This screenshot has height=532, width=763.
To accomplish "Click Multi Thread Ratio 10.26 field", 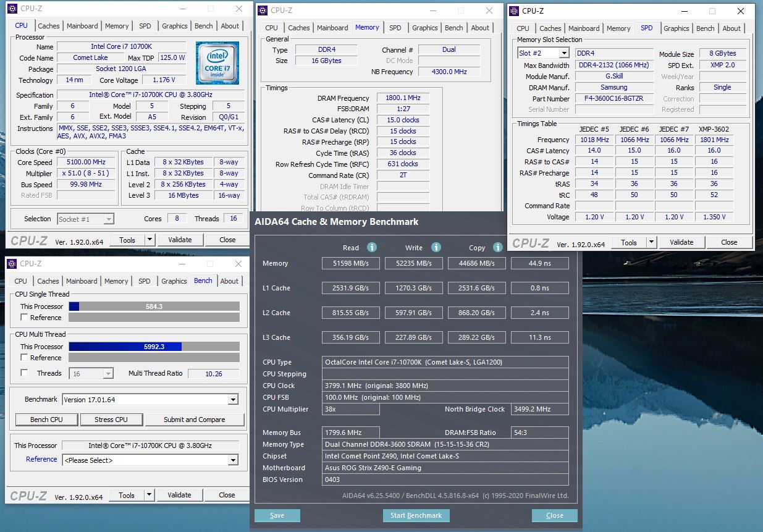I will click(214, 374).
